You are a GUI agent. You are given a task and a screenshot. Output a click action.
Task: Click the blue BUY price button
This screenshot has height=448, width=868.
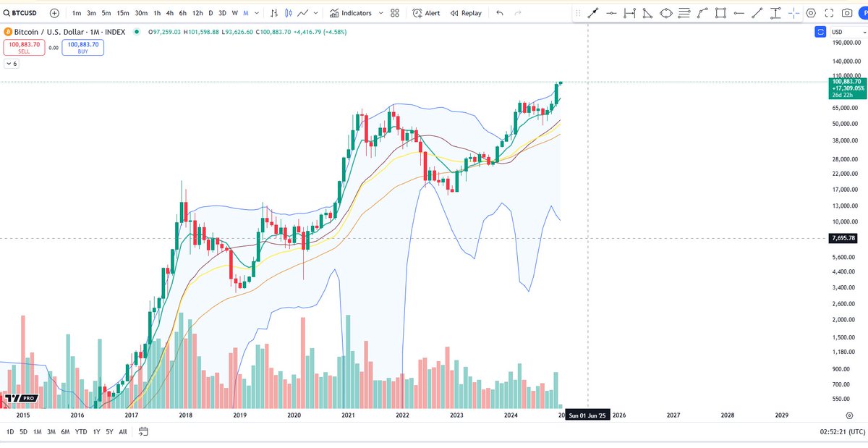coord(82,48)
